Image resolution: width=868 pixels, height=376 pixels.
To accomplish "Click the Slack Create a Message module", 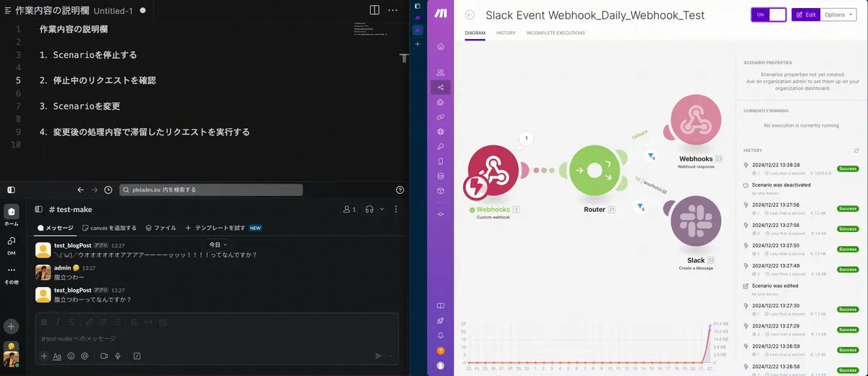I will coord(696,222).
